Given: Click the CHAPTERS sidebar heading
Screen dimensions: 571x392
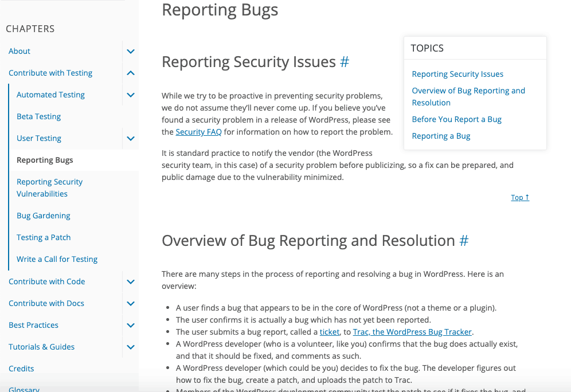Looking at the screenshot, I should (30, 29).
